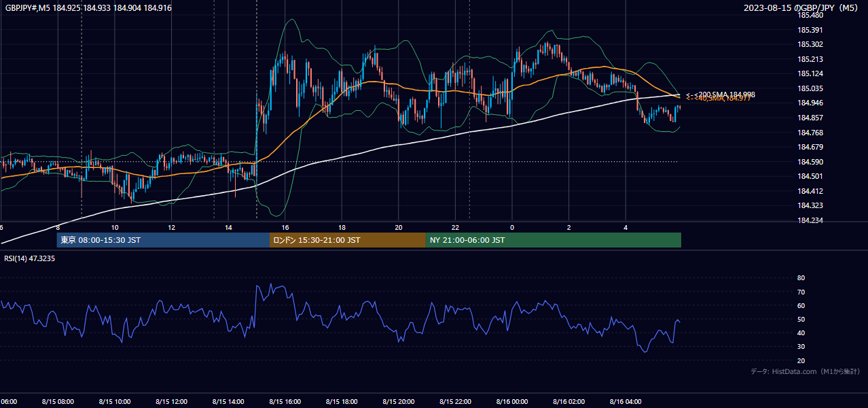
Task: Click RSI scale label 40
Action: [801, 333]
